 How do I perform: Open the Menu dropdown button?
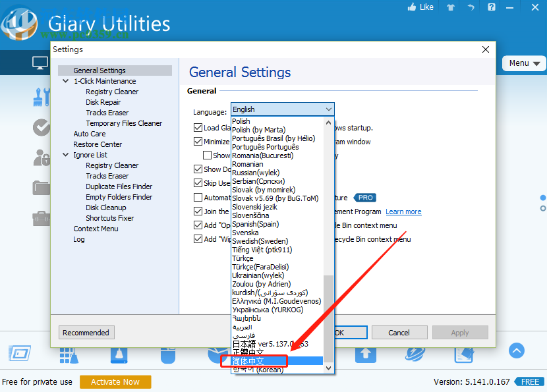point(524,63)
